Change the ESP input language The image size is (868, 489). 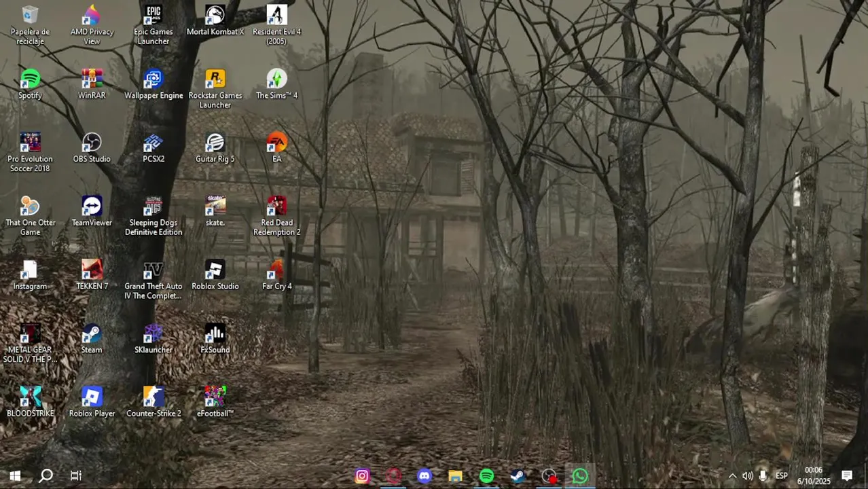[782, 476]
